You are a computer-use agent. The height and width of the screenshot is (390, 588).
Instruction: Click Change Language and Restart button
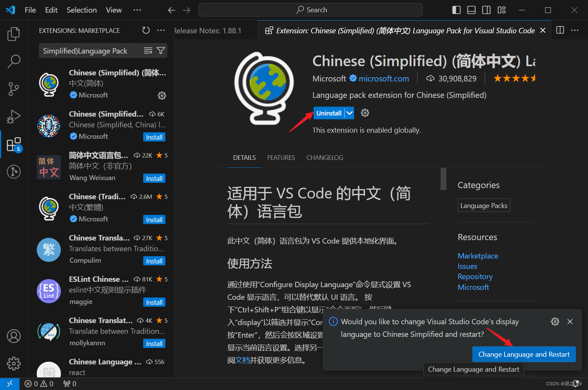pyautogui.click(x=524, y=354)
